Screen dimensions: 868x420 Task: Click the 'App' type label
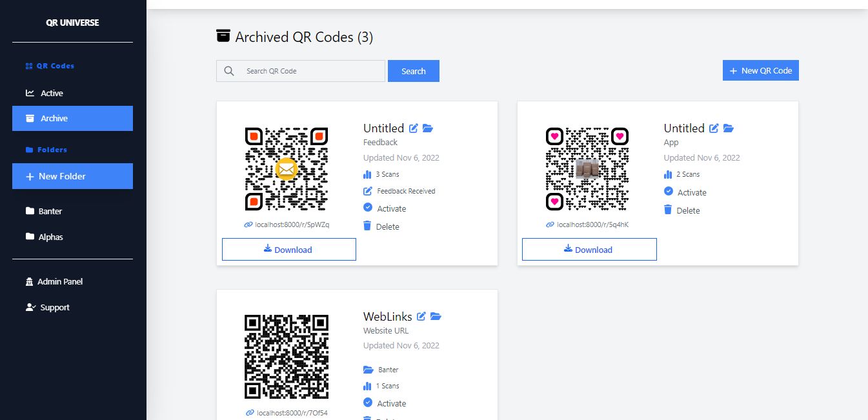click(x=671, y=143)
